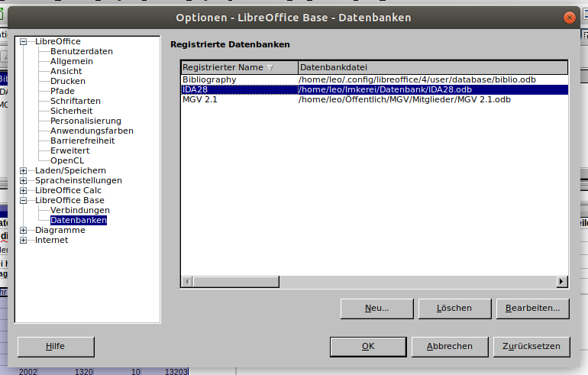This screenshot has width=588, height=375.
Task: Open Sicherheit options
Action: coord(71,111)
